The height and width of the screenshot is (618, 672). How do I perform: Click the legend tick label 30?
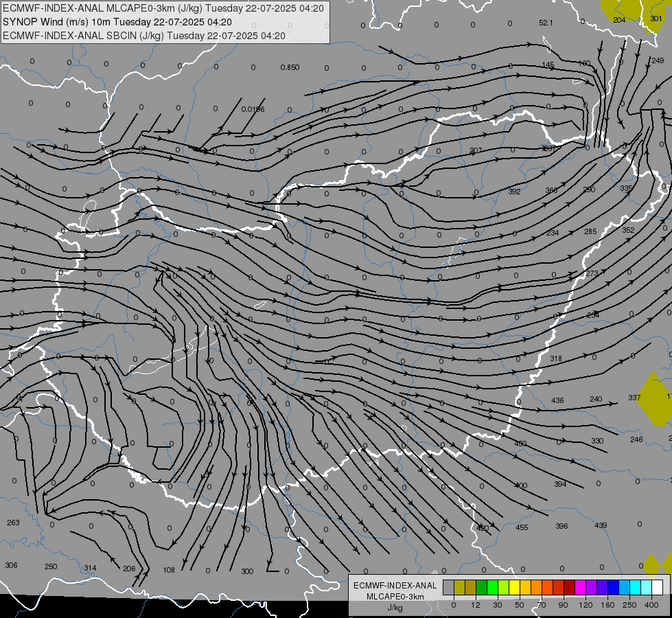(498, 605)
